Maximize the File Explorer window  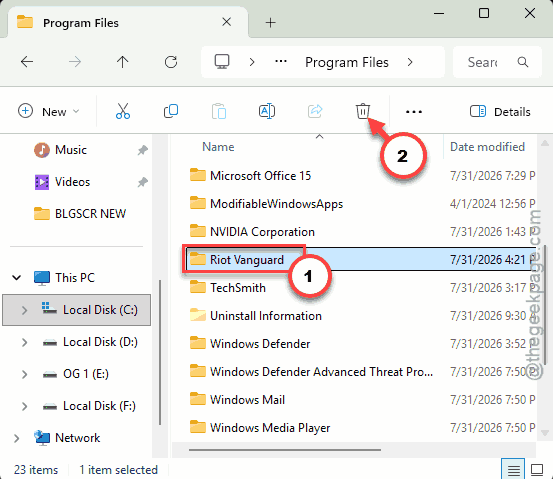[484, 13]
